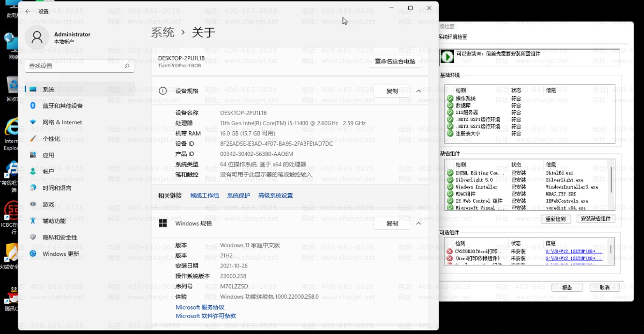
Task: Open 系统 in the settings sidebar
Action: [79, 89]
